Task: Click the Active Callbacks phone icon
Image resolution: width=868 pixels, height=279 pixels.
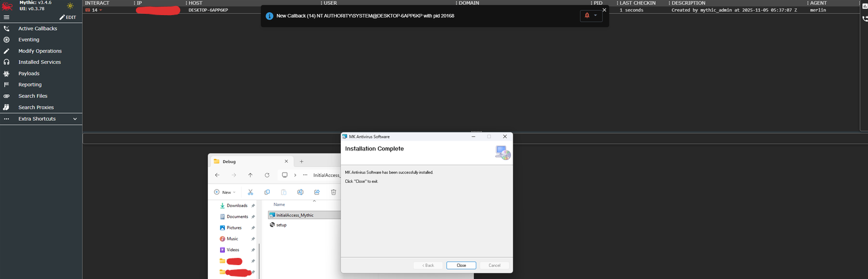Action: pos(7,28)
